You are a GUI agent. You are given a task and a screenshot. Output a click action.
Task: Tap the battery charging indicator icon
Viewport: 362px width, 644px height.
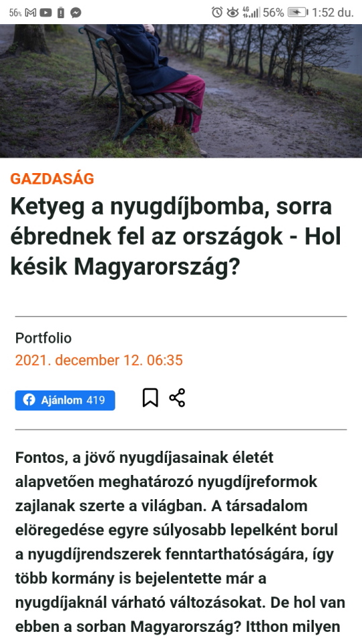pos(298,12)
